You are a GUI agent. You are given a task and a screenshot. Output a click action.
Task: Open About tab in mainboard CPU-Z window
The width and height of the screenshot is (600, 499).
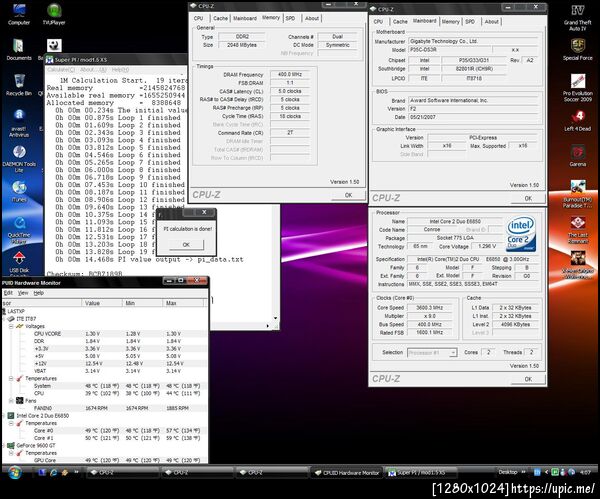491,21
